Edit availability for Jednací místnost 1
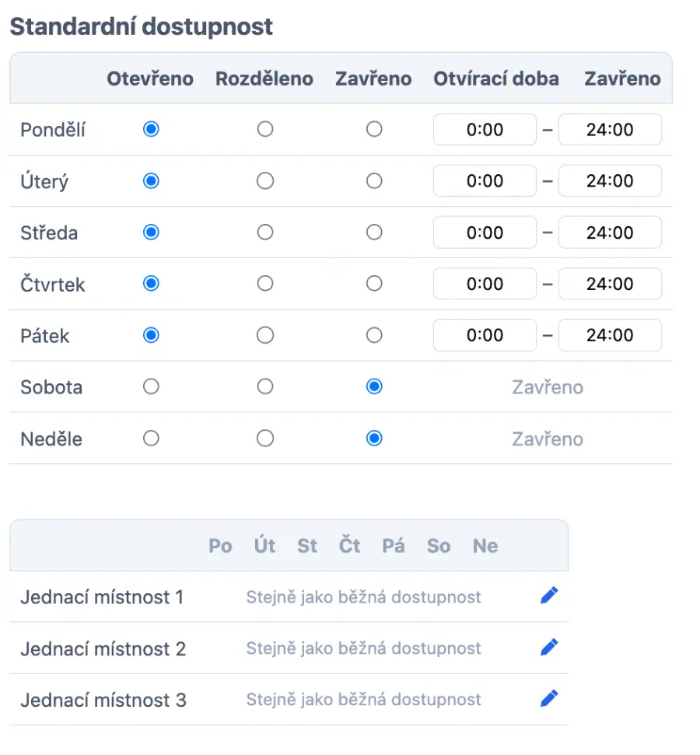Viewport: 700px width, 755px height. pyautogui.click(x=549, y=596)
